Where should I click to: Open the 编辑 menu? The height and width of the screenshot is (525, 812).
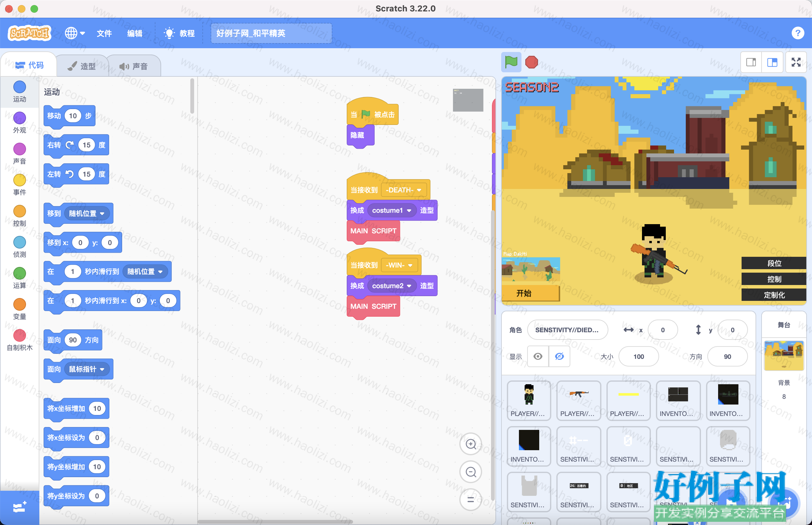tap(135, 33)
